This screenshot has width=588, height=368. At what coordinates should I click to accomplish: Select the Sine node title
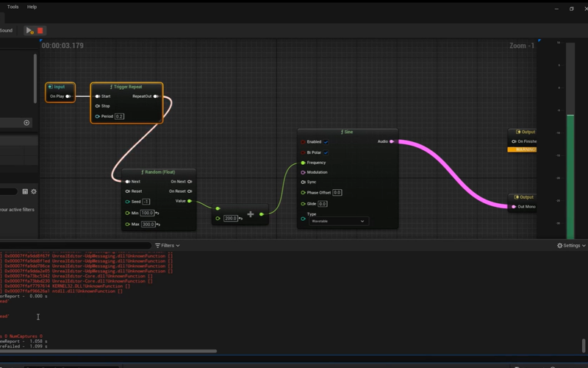(x=347, y=132)
